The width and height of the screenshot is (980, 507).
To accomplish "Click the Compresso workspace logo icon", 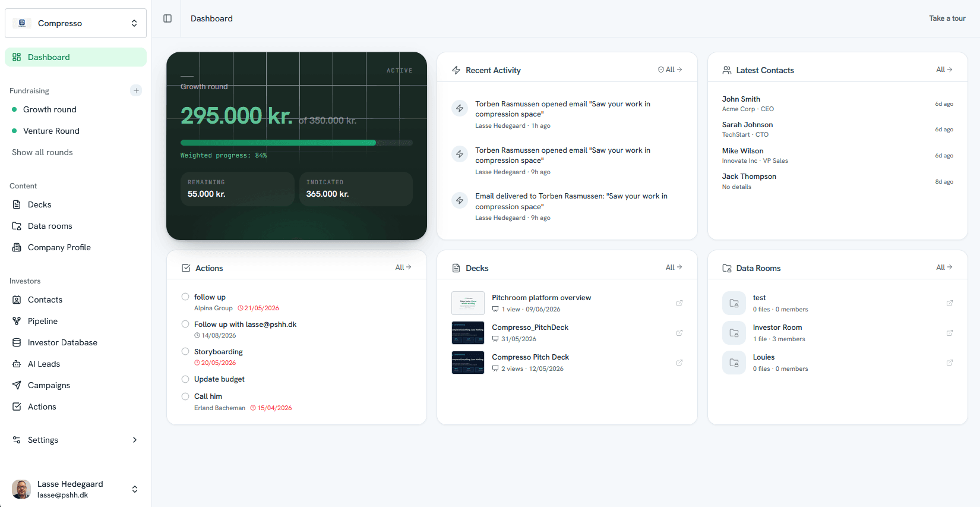I will [x=22, y=23].
